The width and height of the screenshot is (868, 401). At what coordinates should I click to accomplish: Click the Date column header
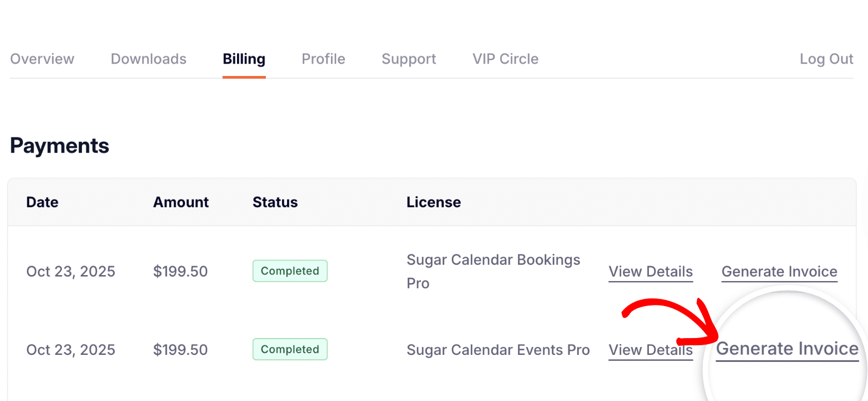point(42,202)
